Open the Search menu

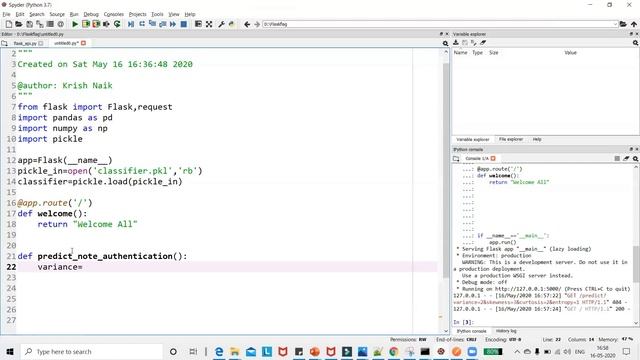[x=37, y=14]
